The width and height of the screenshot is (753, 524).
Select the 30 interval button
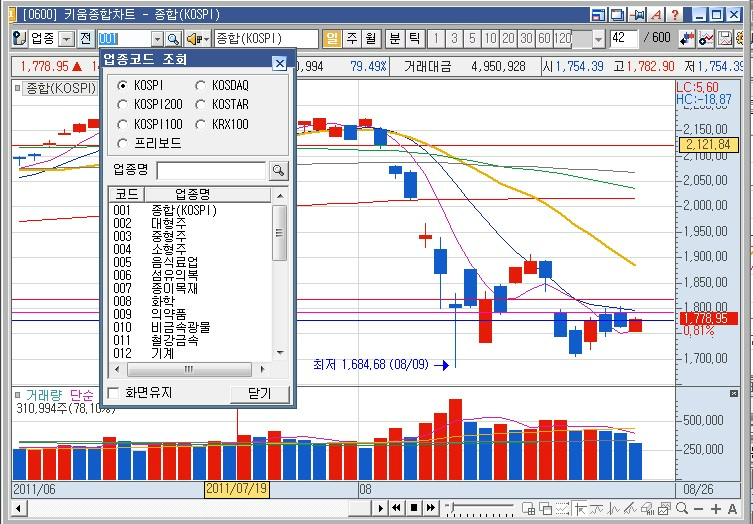click(526, 39)
